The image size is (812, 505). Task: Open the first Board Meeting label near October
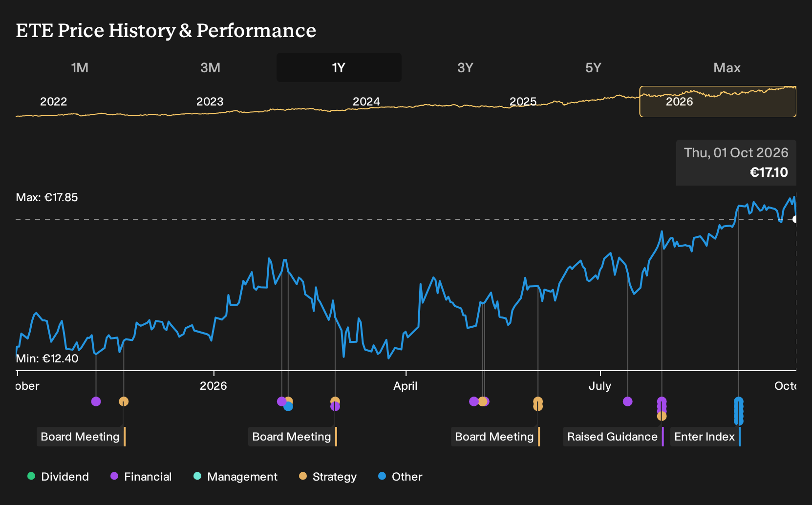pos(81,437)
